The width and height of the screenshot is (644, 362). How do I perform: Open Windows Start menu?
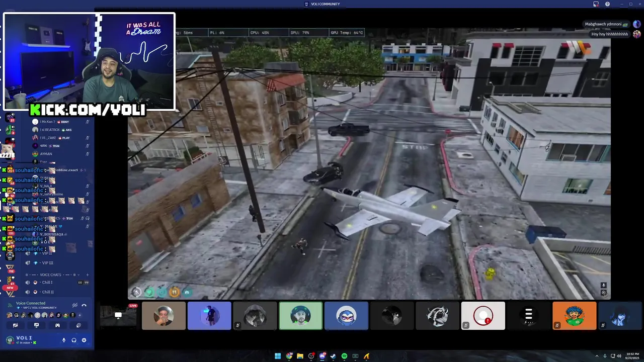tap(278, 356)
